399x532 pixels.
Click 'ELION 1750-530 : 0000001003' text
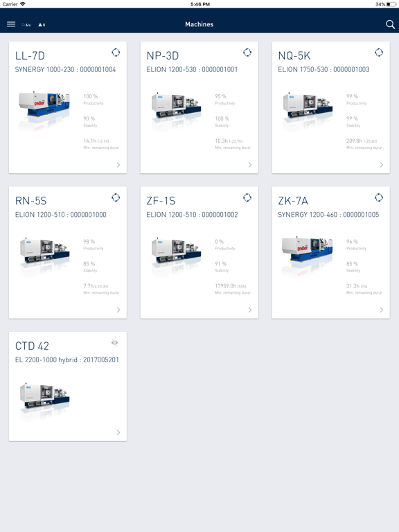(x=323, y=69)
